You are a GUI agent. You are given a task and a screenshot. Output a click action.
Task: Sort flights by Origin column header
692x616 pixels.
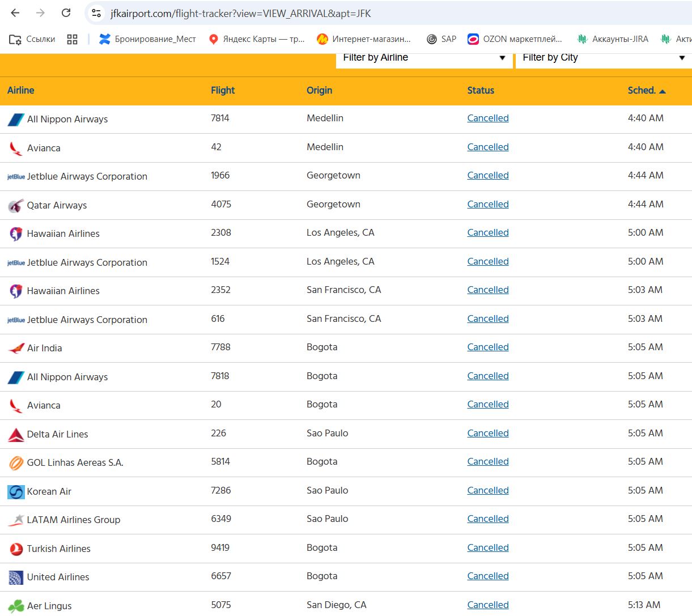(319, 91)
